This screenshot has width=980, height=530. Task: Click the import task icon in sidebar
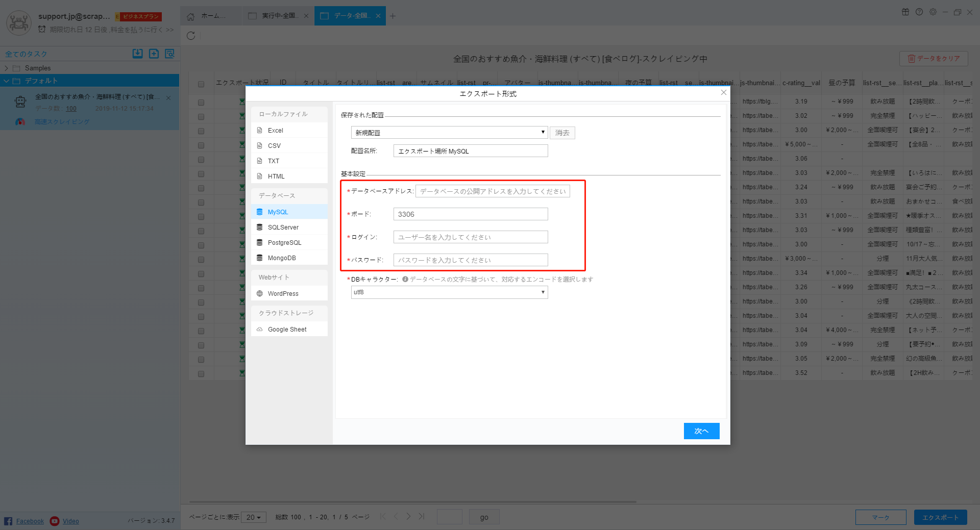(137, 54)
